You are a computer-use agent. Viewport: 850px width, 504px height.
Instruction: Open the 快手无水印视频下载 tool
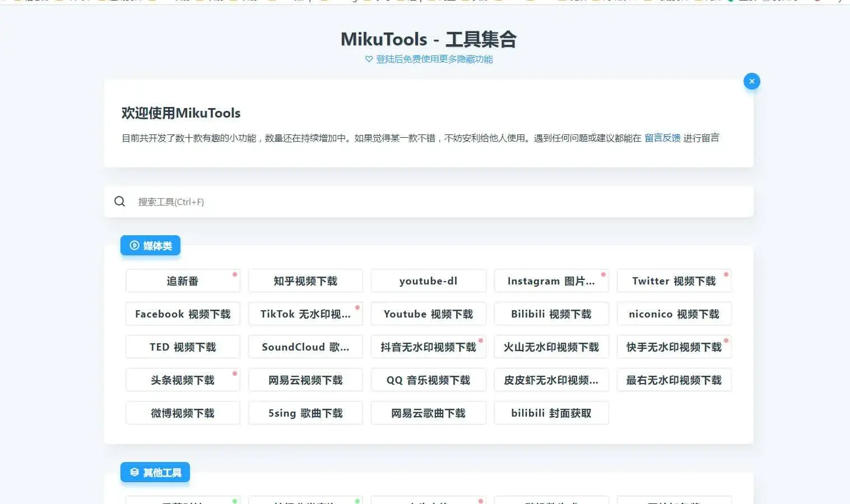674,347
